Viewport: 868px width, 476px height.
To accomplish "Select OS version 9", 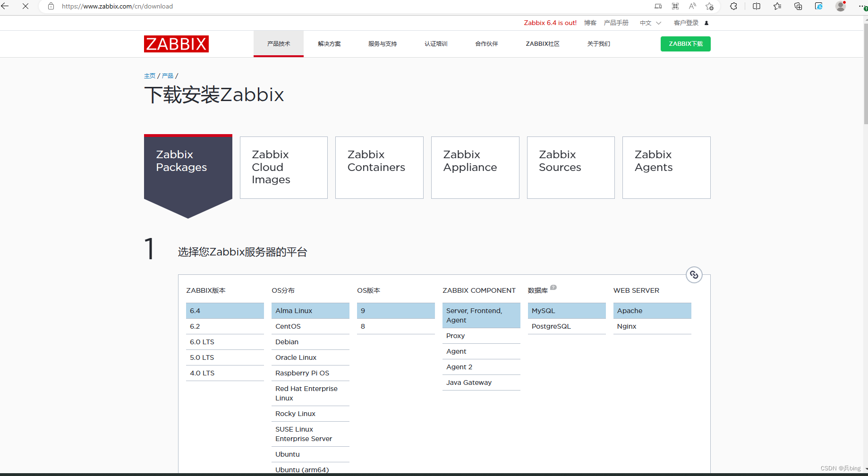I will (x=396, y=311).
